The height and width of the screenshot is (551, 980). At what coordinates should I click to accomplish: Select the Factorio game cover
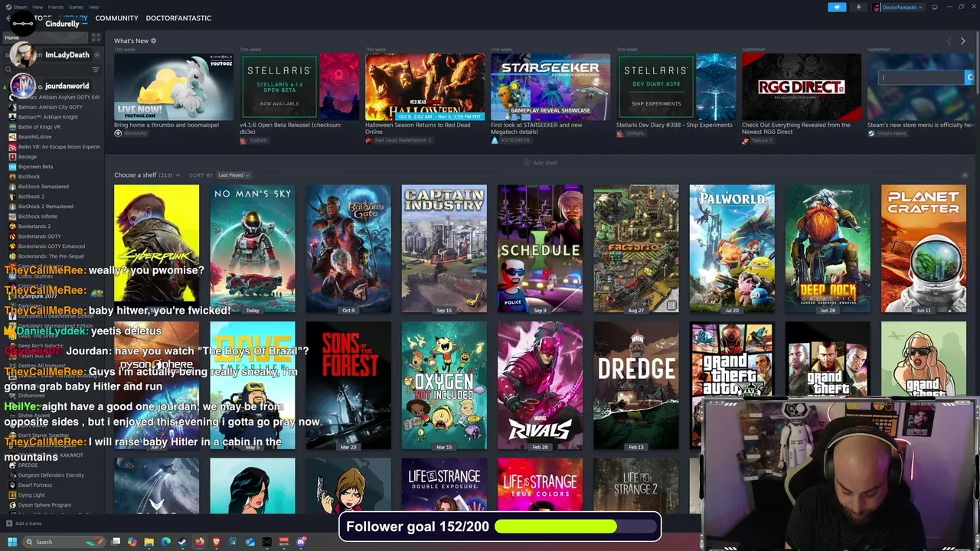pyautogui.click(x=636, y=249)
